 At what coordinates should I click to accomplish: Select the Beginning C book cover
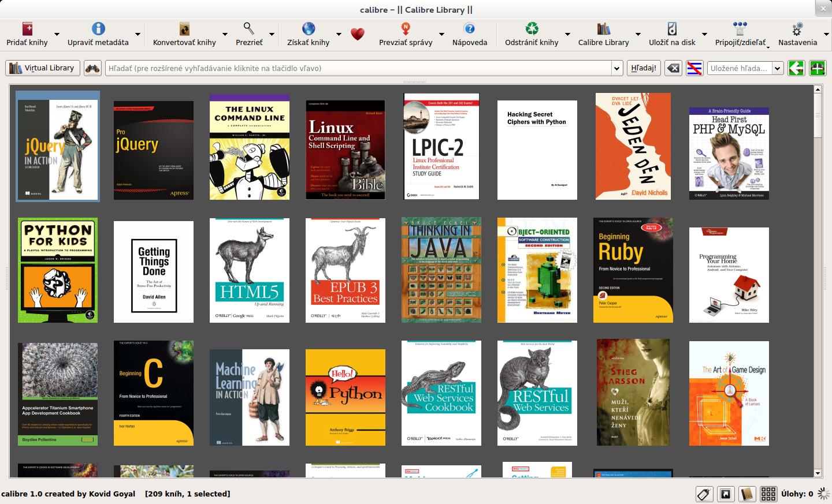[x=154, y=393]
